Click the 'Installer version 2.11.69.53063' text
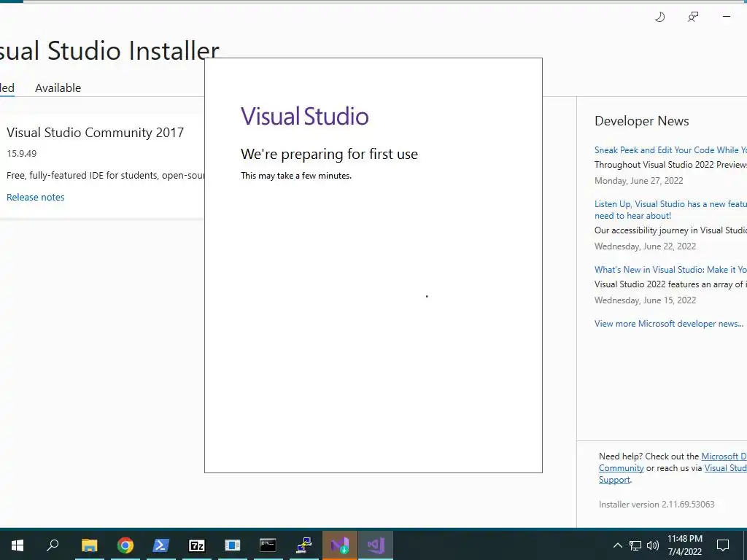 coord(657,505)
